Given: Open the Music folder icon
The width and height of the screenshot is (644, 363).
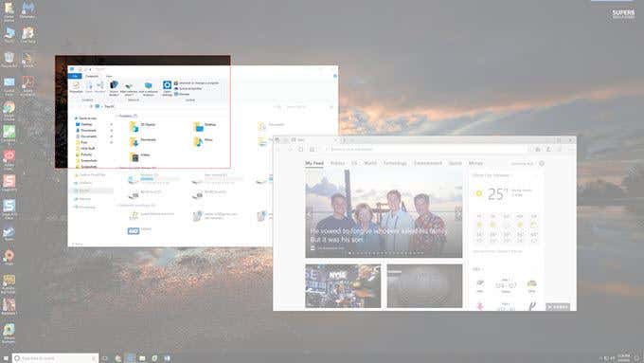Looking at the screenshot, I should (x=198, y=142).
